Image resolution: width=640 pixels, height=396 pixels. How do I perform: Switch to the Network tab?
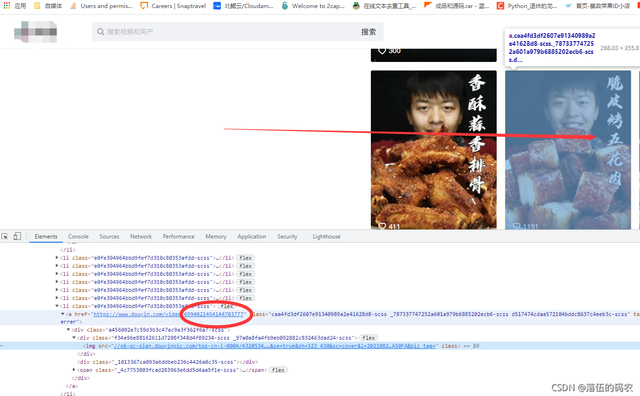coord(141,236)
